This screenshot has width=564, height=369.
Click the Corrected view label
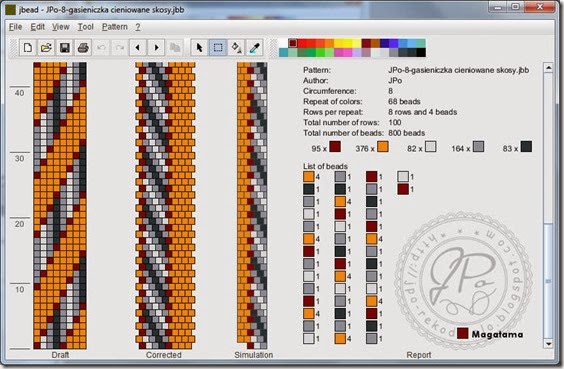[x=164, y=355]
